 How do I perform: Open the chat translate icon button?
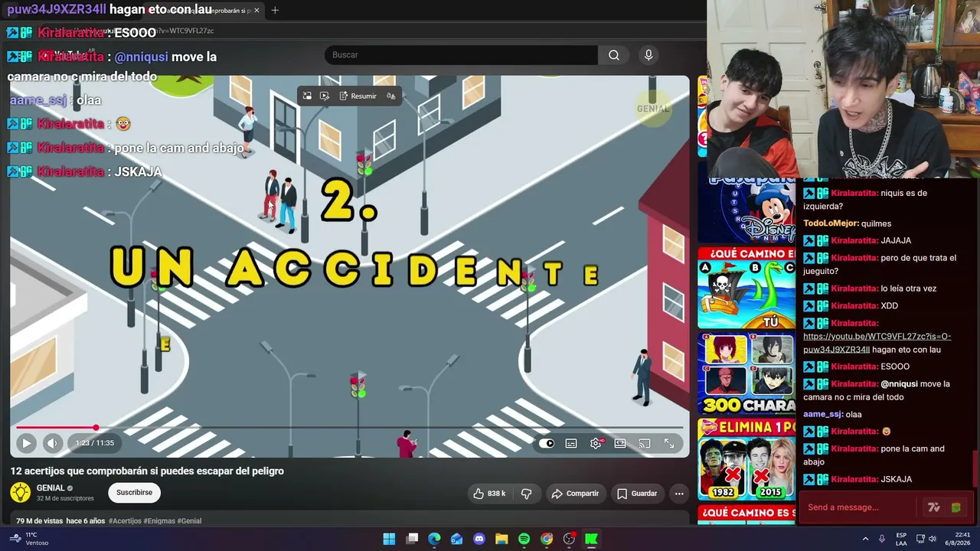[933, 507]
